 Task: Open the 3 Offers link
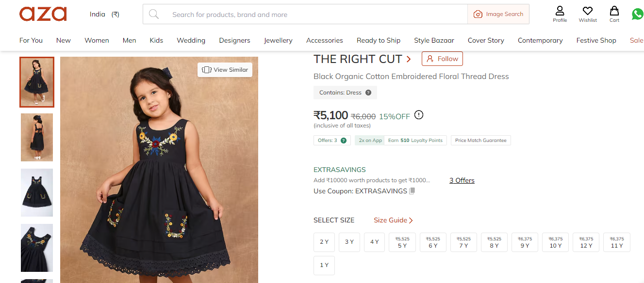[x=462, y=180]
